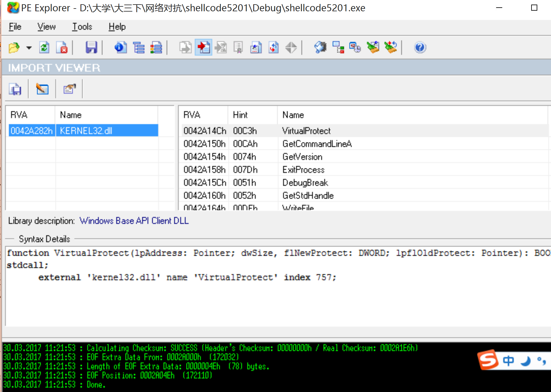Click the Open File folder icon

14,48
